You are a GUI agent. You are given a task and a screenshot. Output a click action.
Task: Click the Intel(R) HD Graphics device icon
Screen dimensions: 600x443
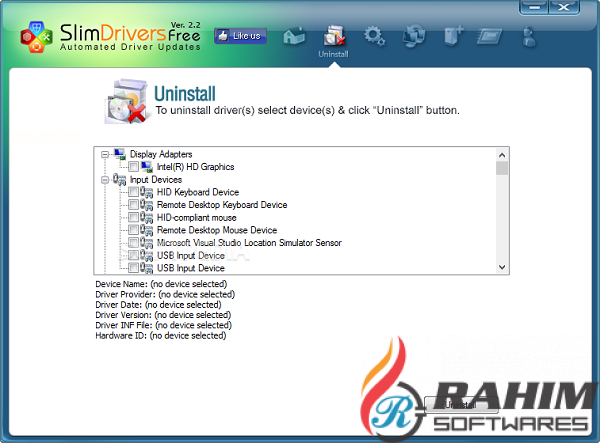147,167
